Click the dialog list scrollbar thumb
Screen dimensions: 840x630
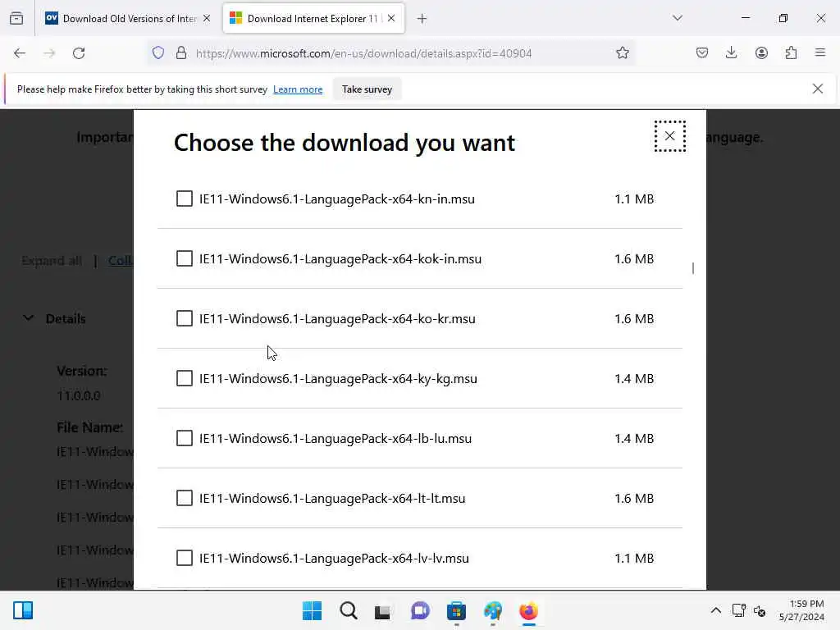point(693,268)
